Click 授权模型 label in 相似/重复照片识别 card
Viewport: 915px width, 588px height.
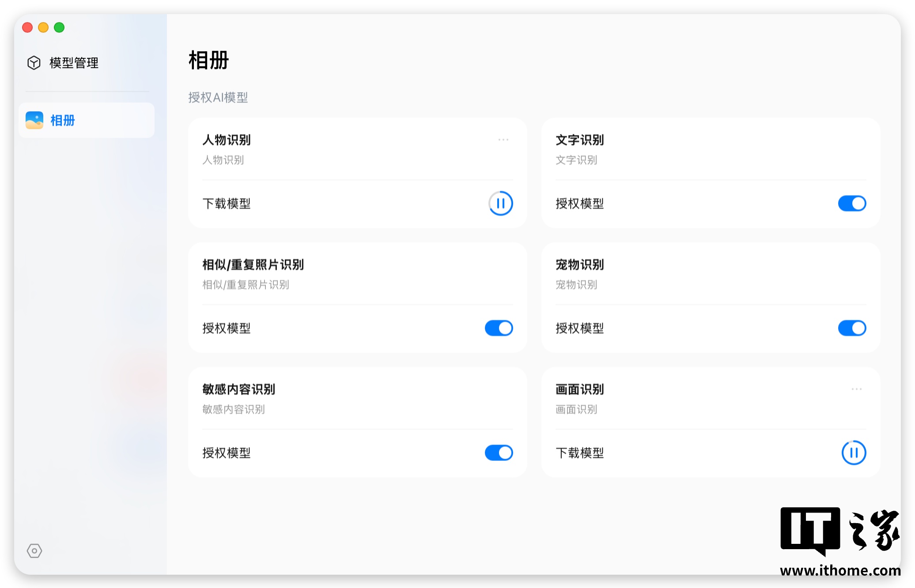(x=227, y=328)
